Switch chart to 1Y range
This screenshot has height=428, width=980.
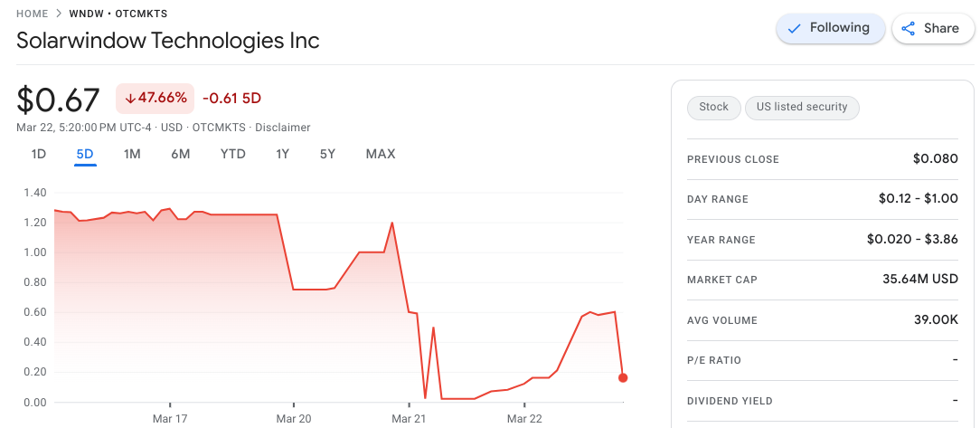282,154
